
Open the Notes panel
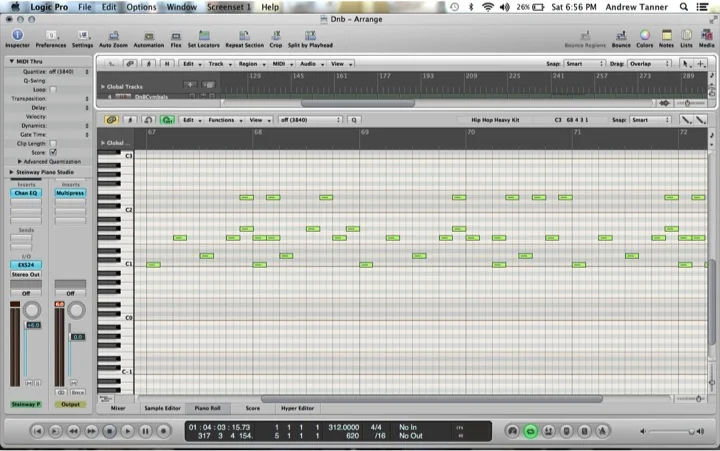click(x=666, y=39)
